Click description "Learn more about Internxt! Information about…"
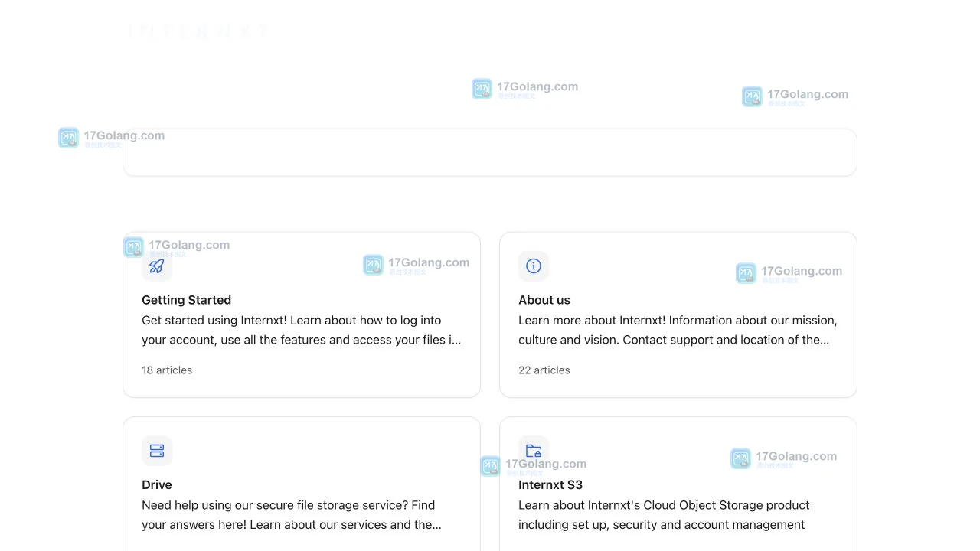 [678, 330]
